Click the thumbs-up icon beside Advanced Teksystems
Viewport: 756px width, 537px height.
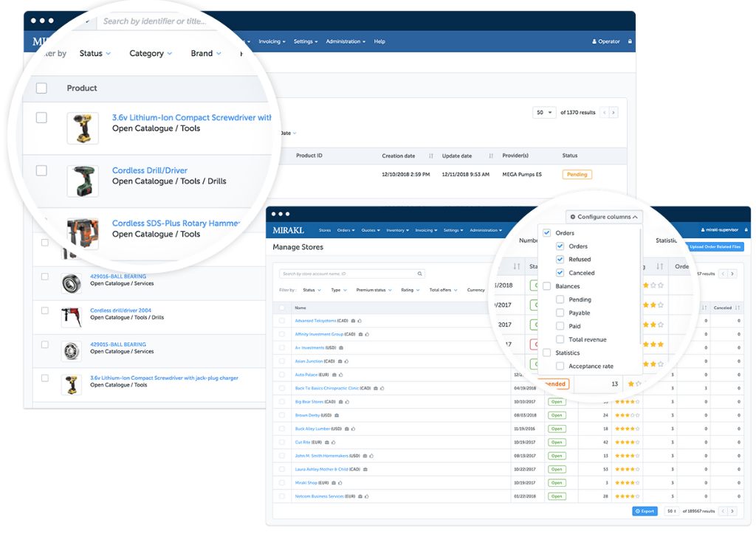pyautogui.click(x=360, y=321)
